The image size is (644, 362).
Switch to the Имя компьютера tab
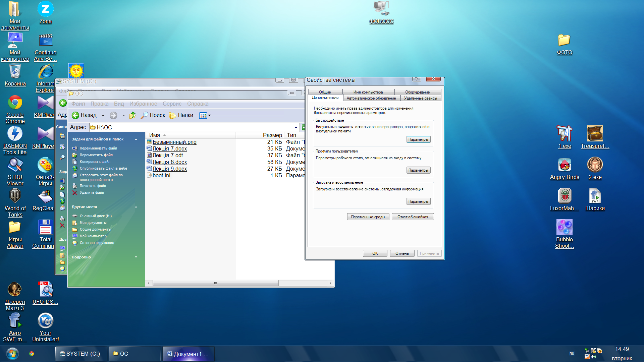(x=368, y=92)
